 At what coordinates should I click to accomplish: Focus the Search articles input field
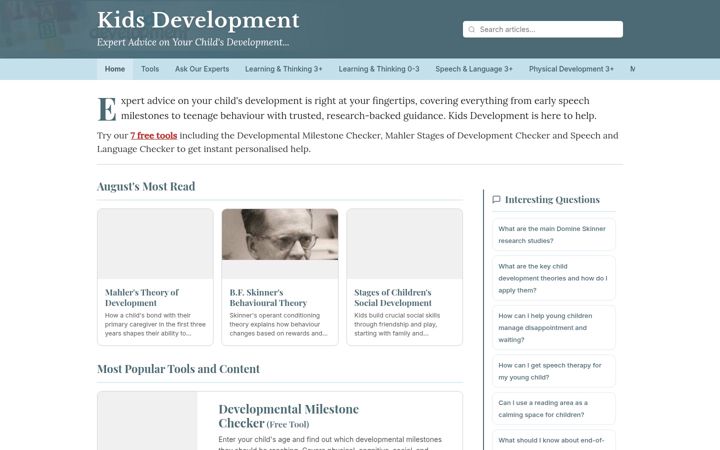[543, 29]
